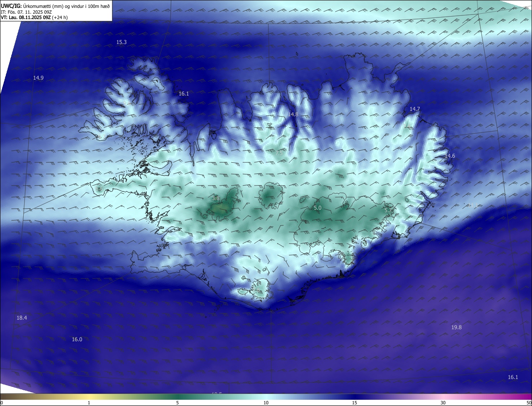Click the 14.6 value label off the east coast

click(x=450, y=156)
